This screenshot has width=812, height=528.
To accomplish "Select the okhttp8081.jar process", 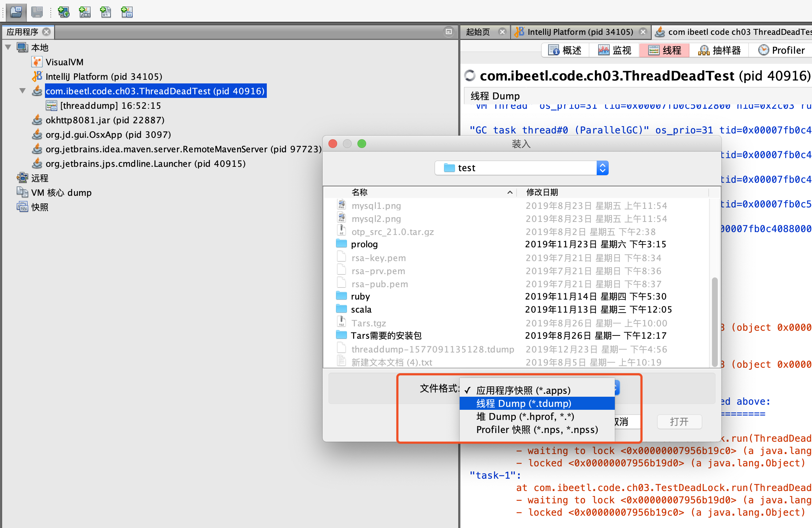I will (105, 120).
